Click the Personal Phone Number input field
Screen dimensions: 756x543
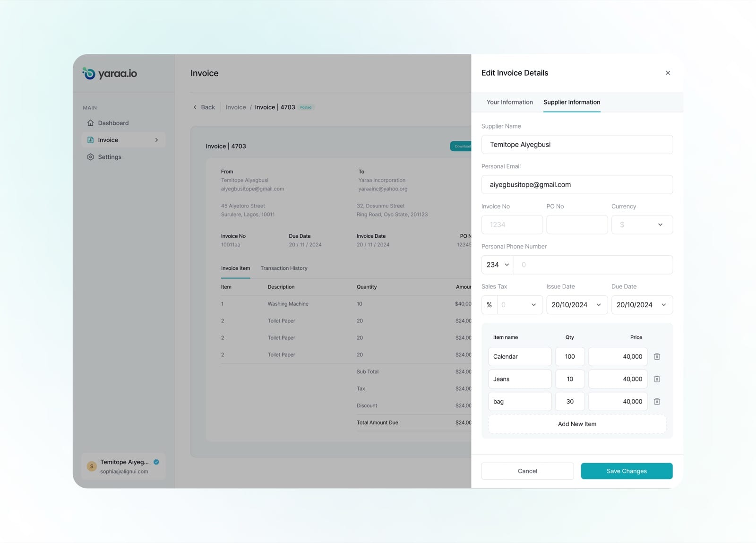[x=593, y=265]
